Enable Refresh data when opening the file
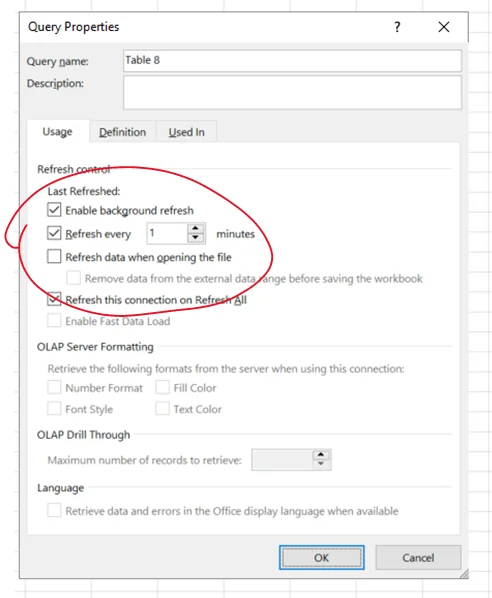 pos(54,256)
